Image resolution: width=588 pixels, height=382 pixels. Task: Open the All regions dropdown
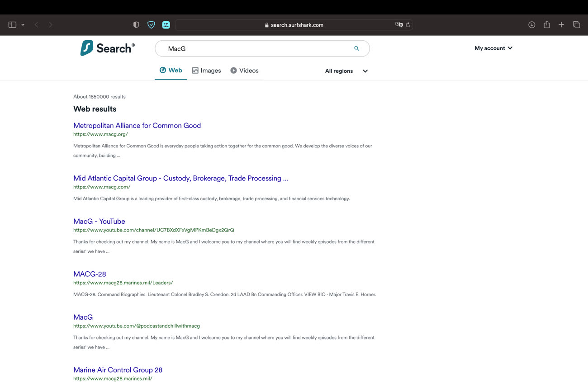(x=346, y=71)
